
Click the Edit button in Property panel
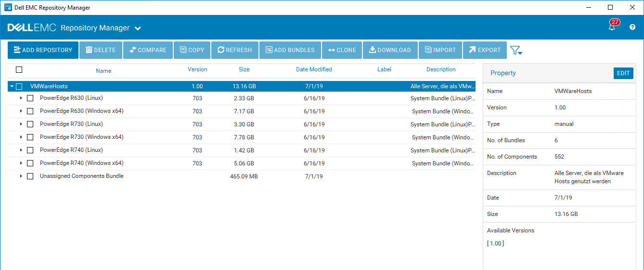(x=623, y=73)
